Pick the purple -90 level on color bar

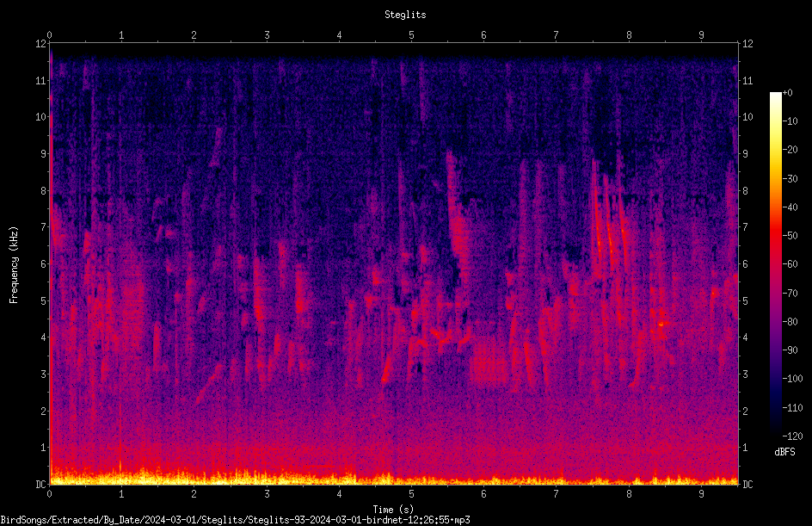(x=775, y=350)
